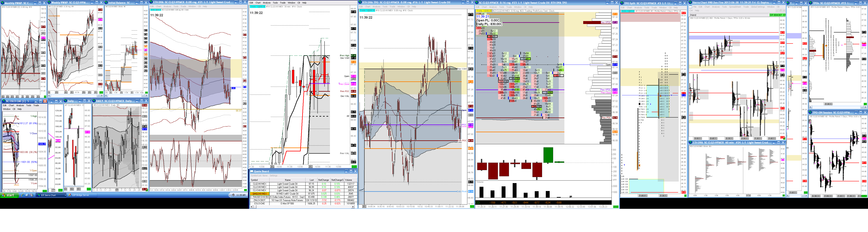
Task: Open the Window menu in the 30 min #14 chart
Action: 292,3
